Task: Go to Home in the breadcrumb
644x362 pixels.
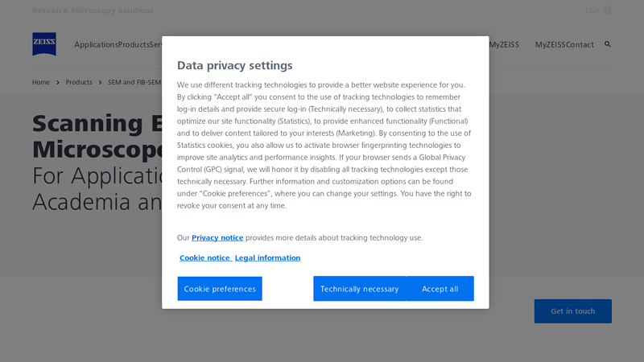Action: [x=41, y=82]
